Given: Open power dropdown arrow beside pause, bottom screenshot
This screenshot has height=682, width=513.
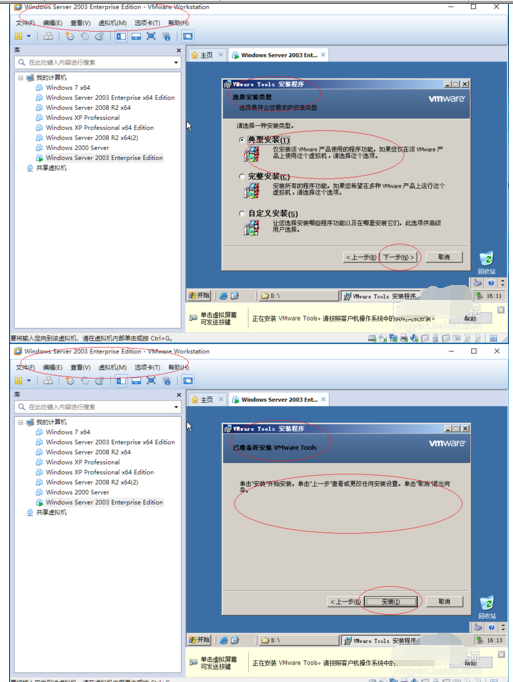Looking at the screenshot, I should point(29,381).
